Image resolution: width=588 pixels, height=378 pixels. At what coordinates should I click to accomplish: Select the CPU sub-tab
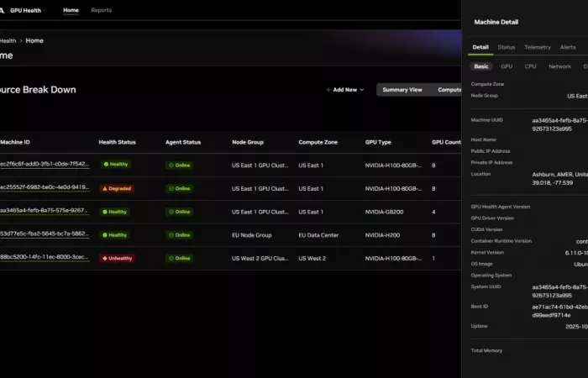pos(530,66)
